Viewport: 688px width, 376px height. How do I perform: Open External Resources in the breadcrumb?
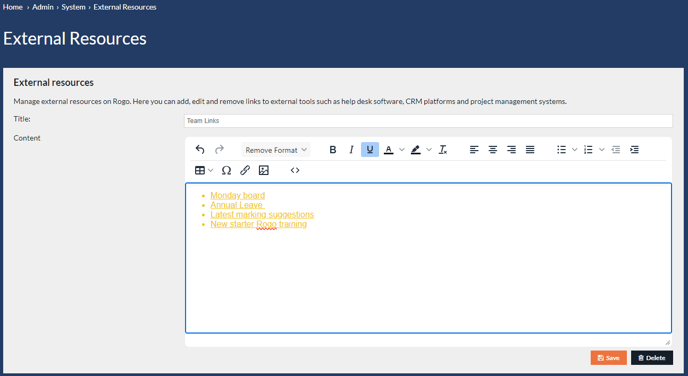[x=125, y=7]
